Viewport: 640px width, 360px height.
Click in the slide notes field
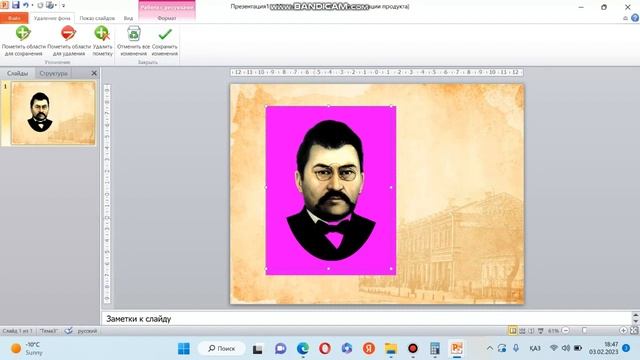[367, 319]
